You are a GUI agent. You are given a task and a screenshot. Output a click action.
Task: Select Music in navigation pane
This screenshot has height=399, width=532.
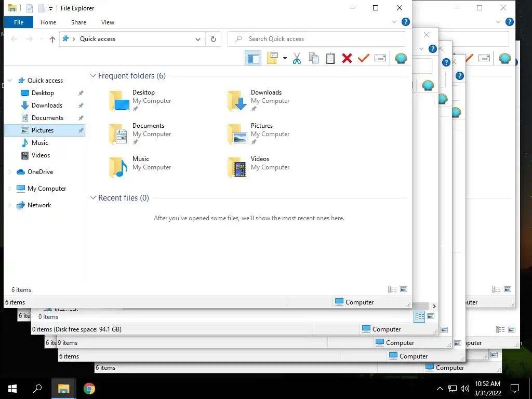tap(39, 143)
